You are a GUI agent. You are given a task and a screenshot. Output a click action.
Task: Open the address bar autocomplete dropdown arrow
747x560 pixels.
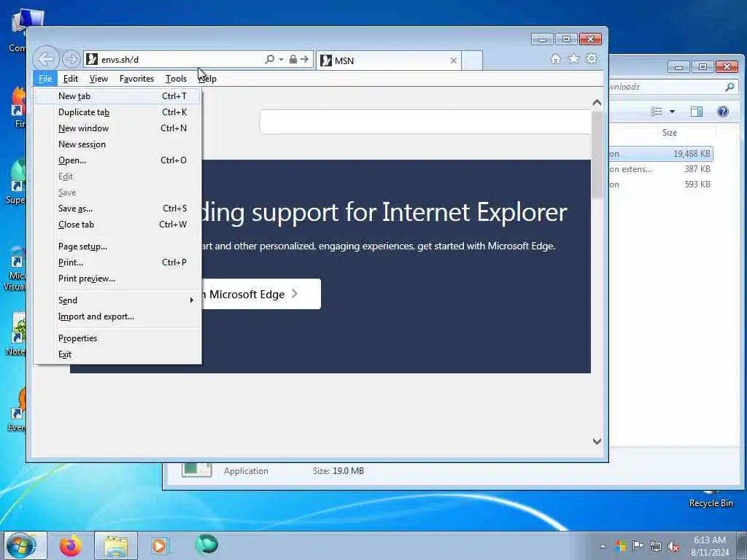(x=281, y=60)
